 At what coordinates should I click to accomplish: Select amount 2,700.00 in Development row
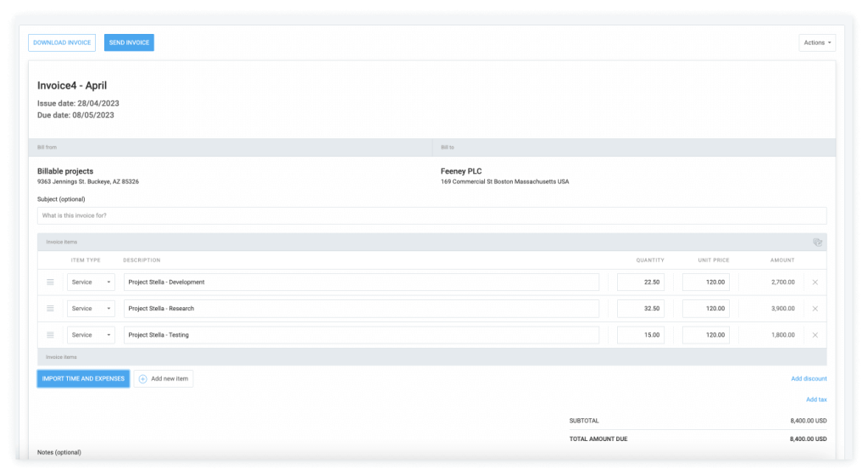pyautogui.click(x=782, y=282)
